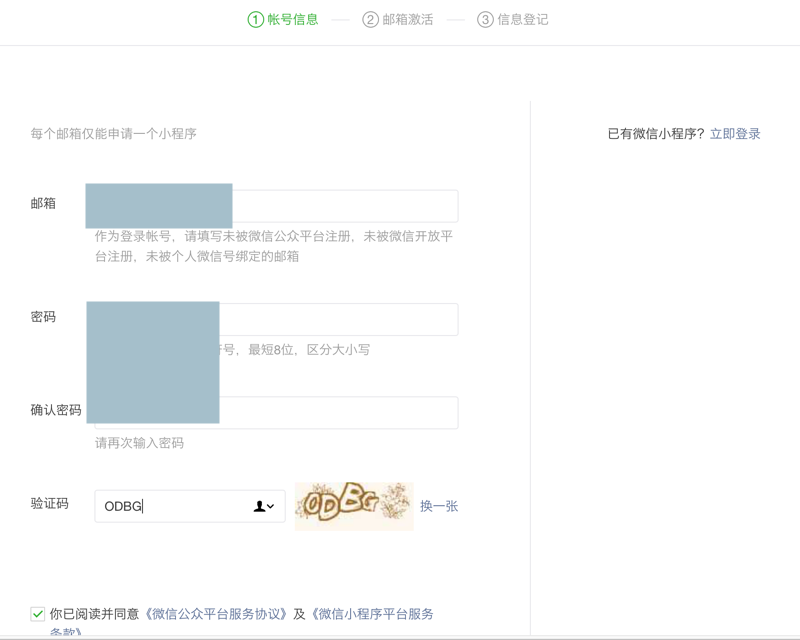This screenshot has height=640, width=800.
Task: Click the step 2 circle number icon
Action: point(370,19)
